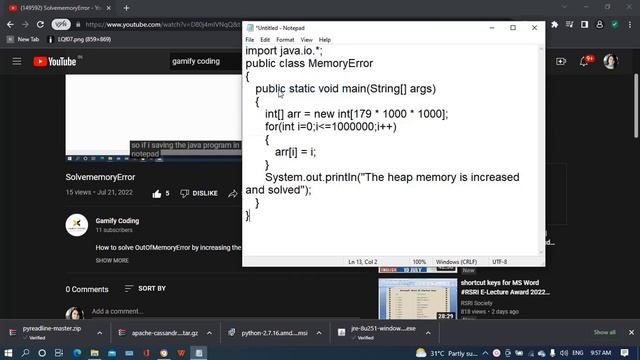Close the SolvememoryError YouTube tab

109,8
